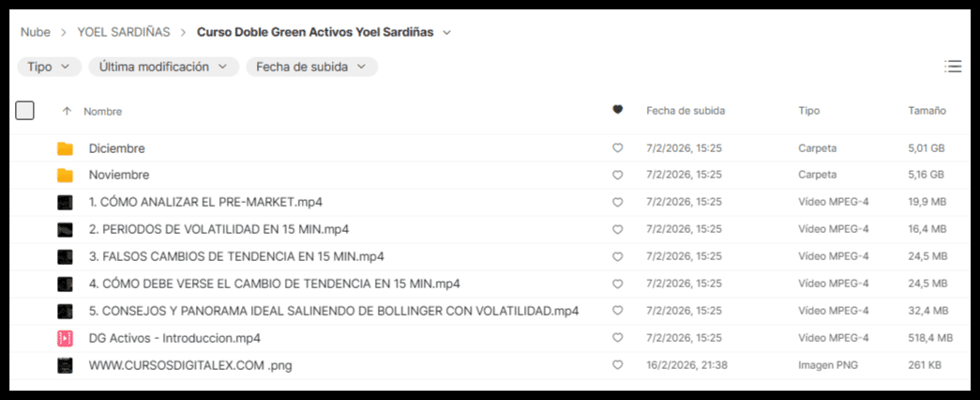Switch to list view layout icon
The image size is (980, 400).
pyautogui.click(x=953, y=67)
